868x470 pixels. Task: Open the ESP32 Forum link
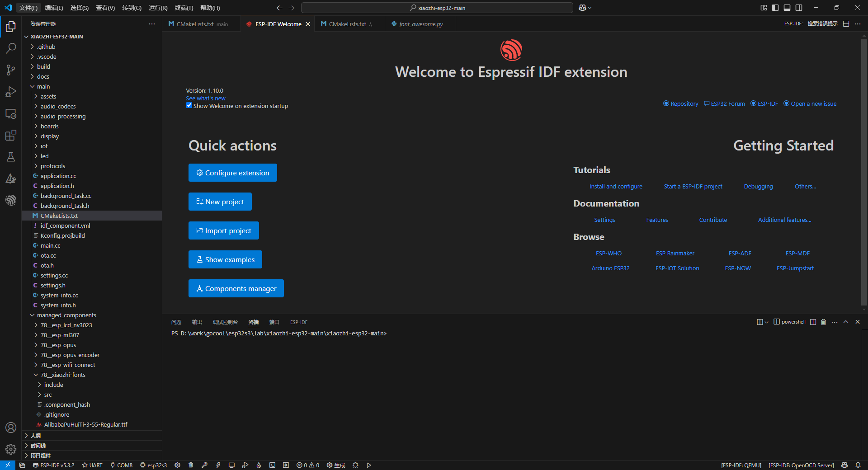[x=724, y=103]
